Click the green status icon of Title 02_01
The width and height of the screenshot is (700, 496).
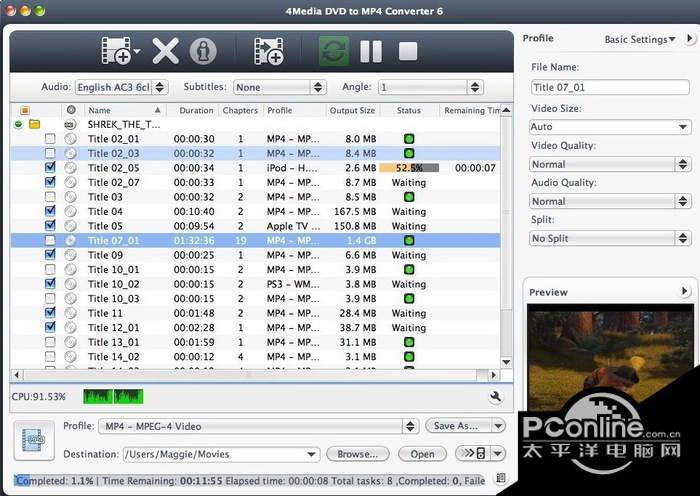click(x=409, y=139)
